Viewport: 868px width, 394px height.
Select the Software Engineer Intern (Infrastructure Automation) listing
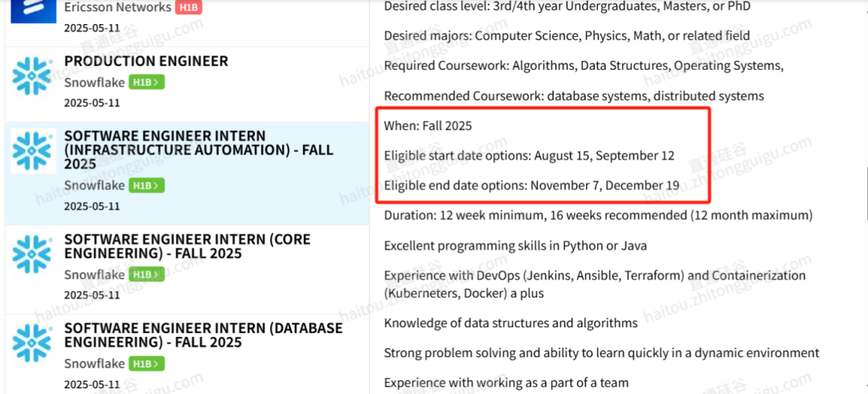199,150
